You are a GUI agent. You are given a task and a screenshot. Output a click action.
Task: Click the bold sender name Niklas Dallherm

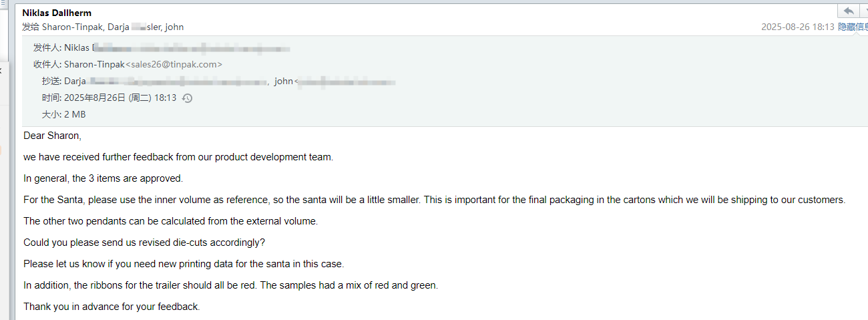(57, 13)
